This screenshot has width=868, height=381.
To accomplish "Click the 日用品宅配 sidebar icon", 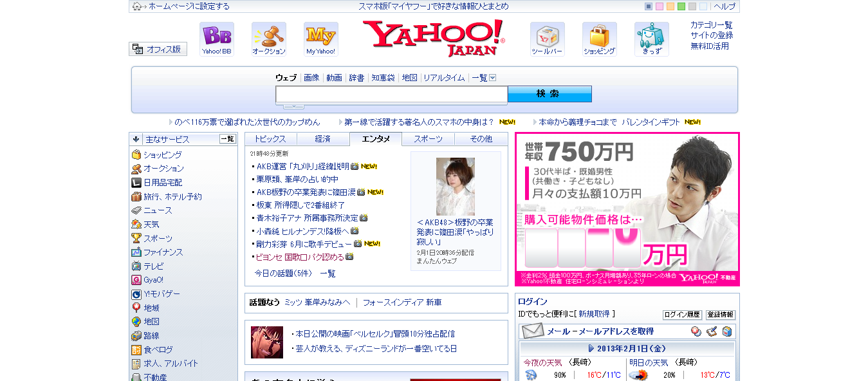I will coord(136,183).
